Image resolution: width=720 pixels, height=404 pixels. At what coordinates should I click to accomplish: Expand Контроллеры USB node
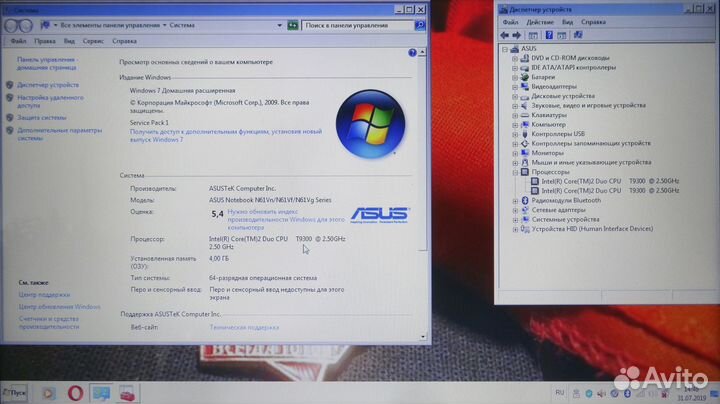515,134
